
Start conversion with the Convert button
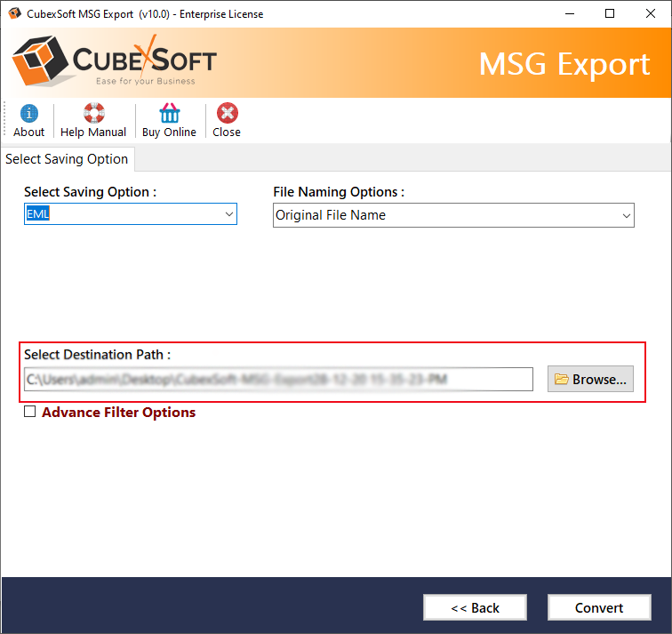[598, 608]
